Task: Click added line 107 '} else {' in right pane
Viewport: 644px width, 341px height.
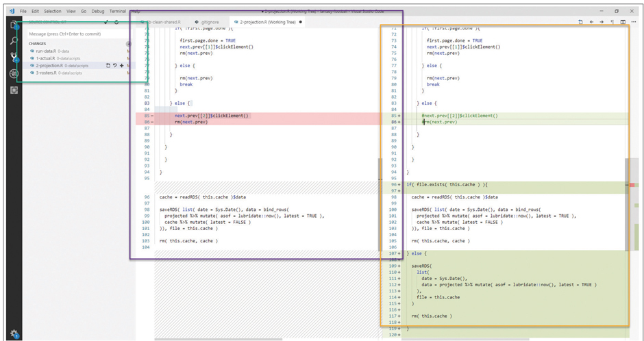Action: [417, 253]
